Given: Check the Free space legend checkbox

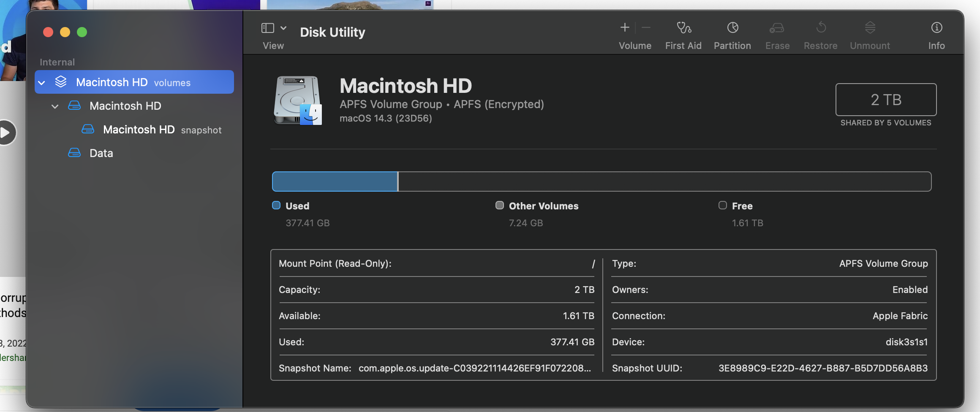Looking at the screenshot, I should point(722,205).
